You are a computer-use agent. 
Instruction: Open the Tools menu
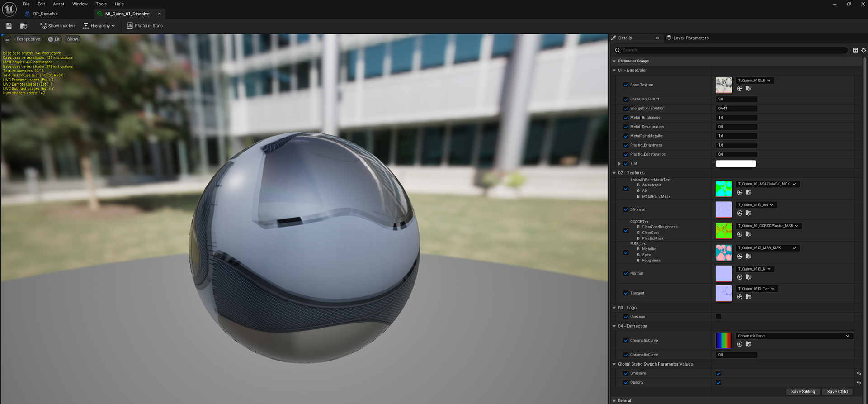tap(101, 4)
